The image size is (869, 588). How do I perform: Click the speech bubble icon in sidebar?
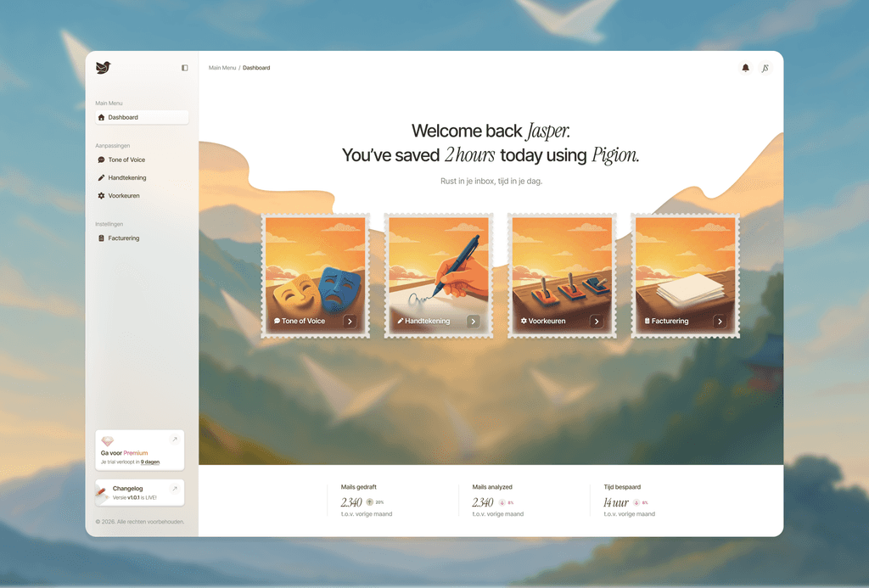(x=101, y=160)
